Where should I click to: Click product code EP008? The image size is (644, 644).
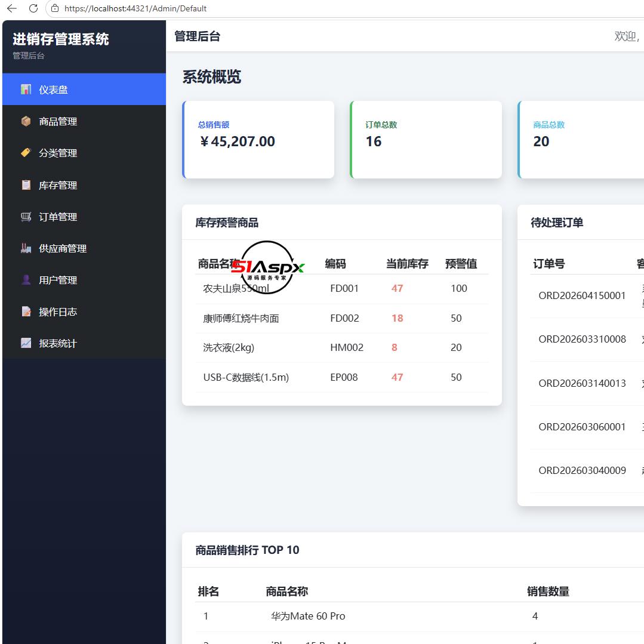coord(344,377)
